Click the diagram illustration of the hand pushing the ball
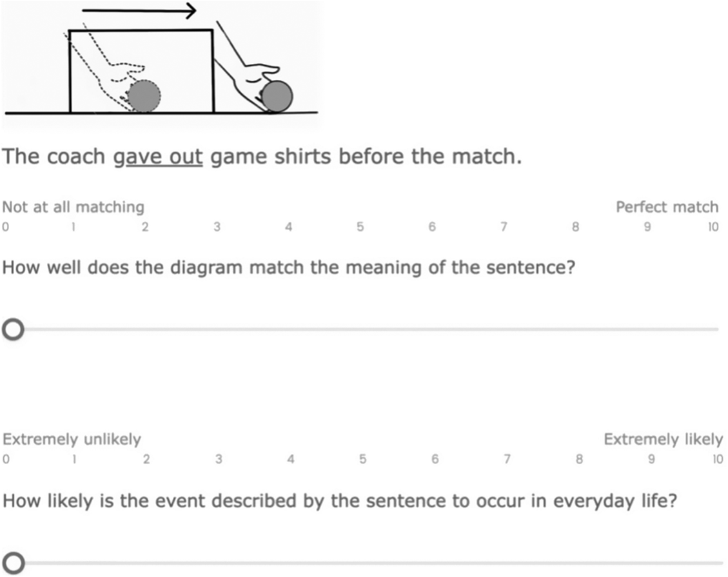This screenshot has height=577, width=728. 161,64
